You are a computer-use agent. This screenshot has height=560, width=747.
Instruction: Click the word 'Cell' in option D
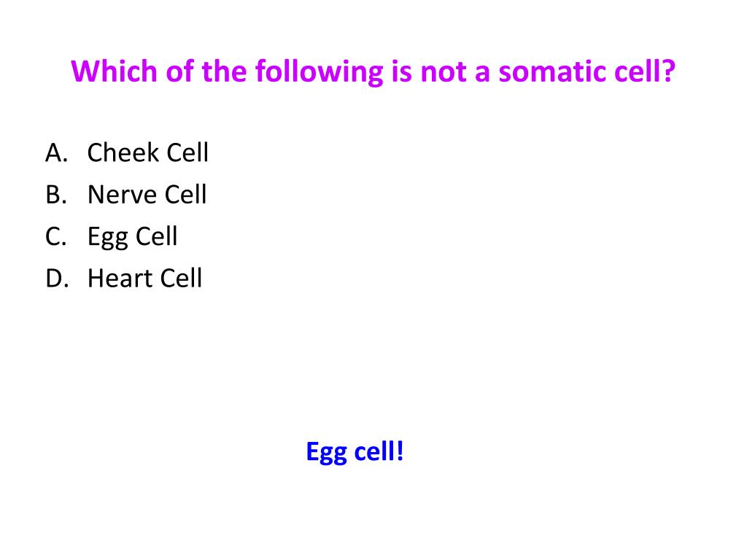point(181,279)
